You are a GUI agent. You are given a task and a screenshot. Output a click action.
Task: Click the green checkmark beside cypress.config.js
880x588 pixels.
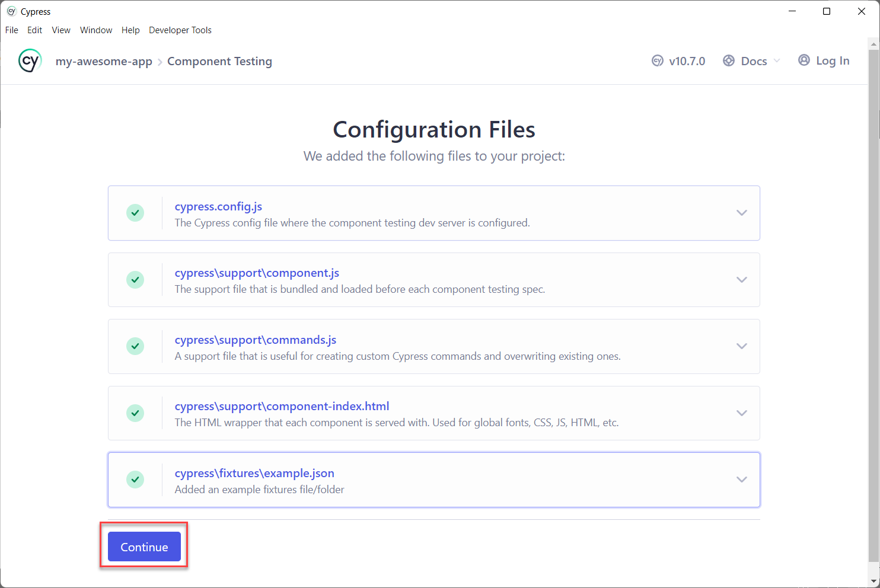(135, 213)
